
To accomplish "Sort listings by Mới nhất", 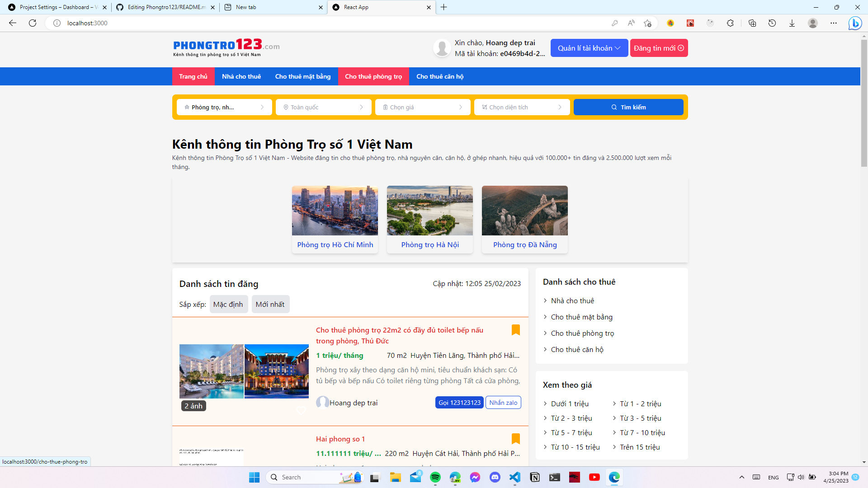I will 270,304.
